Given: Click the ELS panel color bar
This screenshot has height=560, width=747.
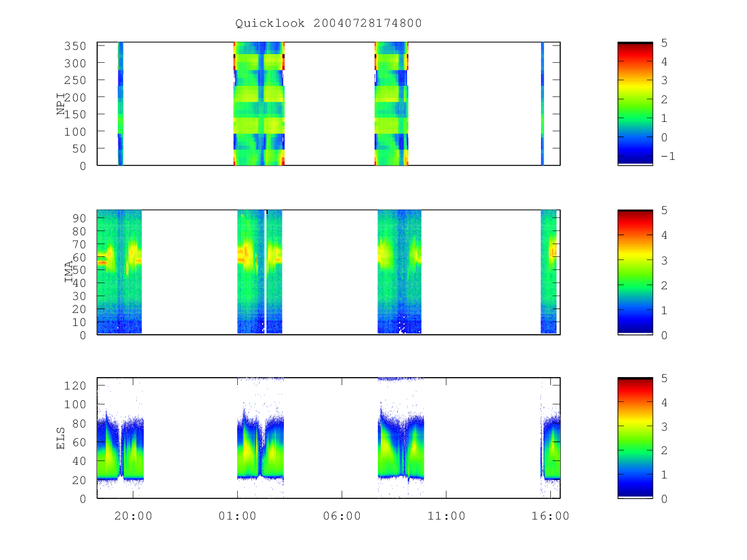Looking at the screenshot, I should coord(635,438).
